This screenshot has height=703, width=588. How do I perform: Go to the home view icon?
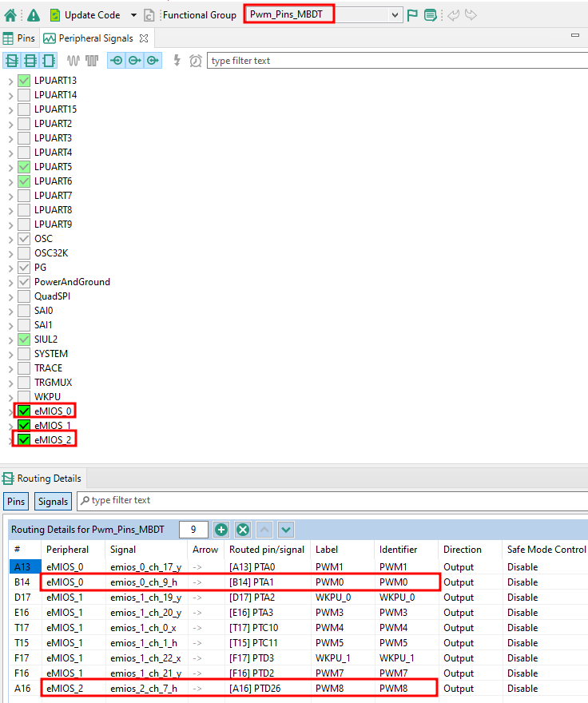point(10,15)
